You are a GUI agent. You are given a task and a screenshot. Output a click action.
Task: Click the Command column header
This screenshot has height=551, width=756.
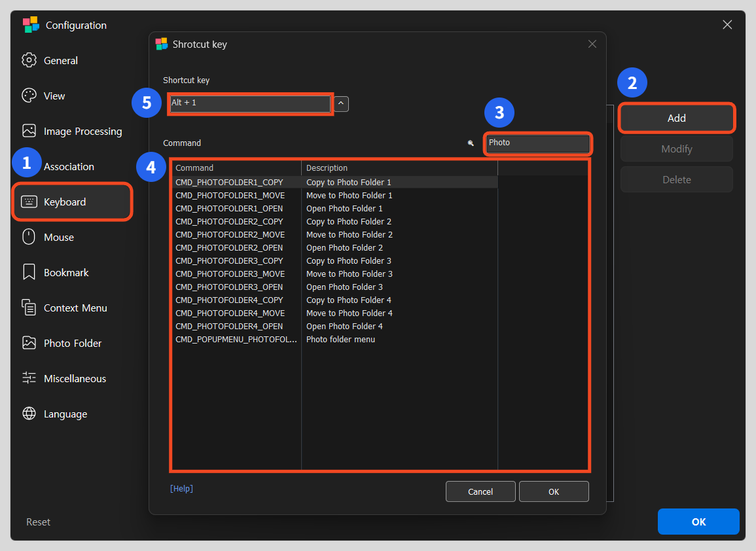(x=236, y=168)
